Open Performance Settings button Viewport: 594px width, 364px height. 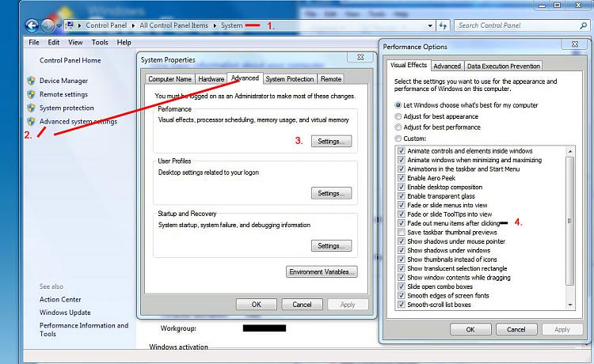tap(332, 141)
